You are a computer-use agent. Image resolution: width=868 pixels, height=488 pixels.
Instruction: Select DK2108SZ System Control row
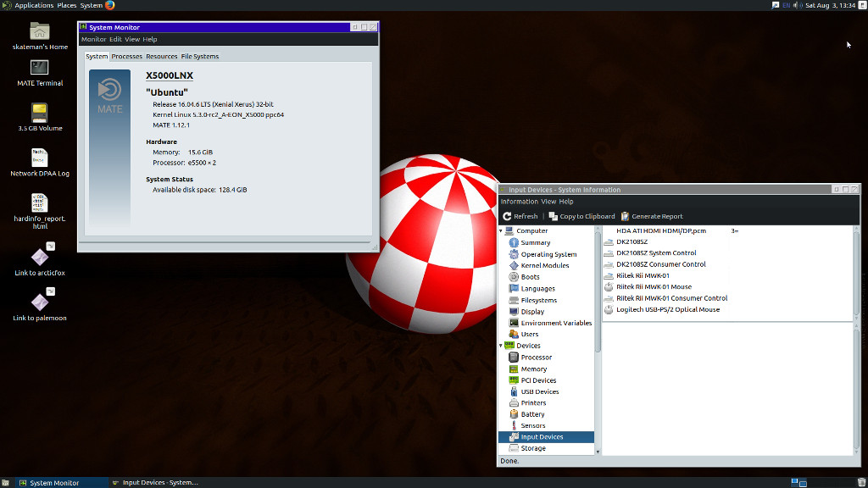[x=727, y=252]
